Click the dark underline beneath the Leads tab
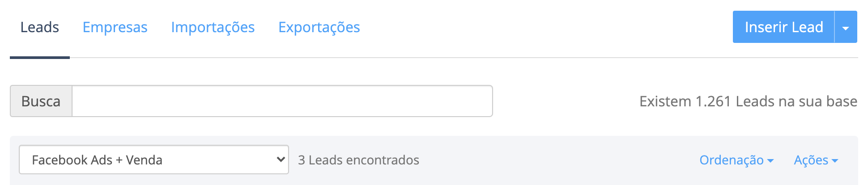The height and width of the screenshot is (185, 868). (40, 58)
